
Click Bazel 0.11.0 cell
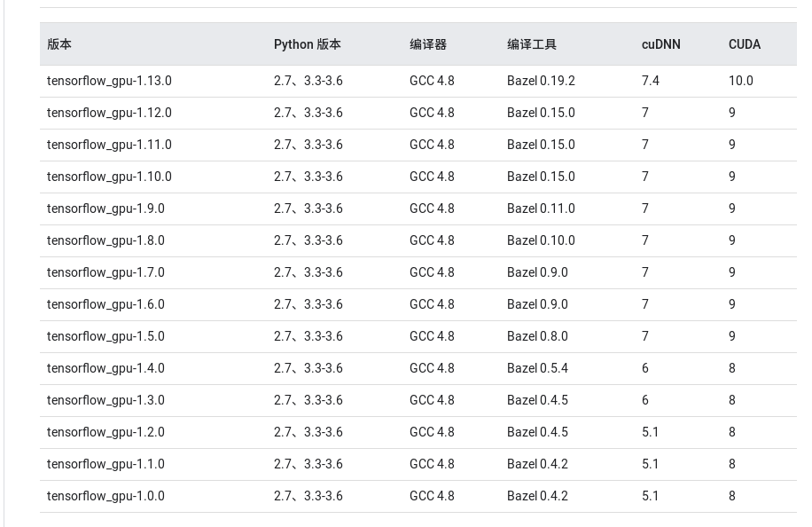541,208
